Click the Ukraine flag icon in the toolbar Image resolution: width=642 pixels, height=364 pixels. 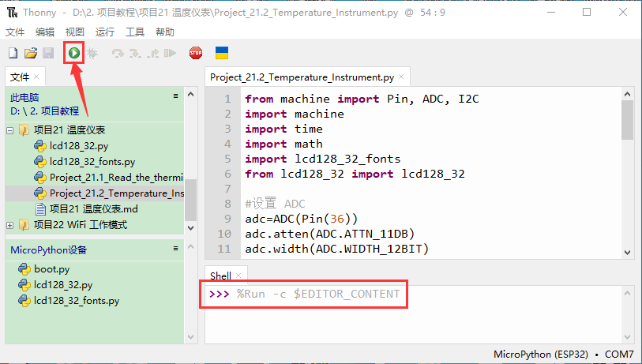[223, 53]
